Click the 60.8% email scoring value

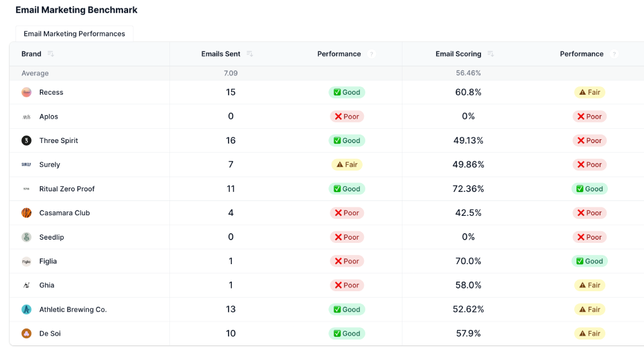468,92
